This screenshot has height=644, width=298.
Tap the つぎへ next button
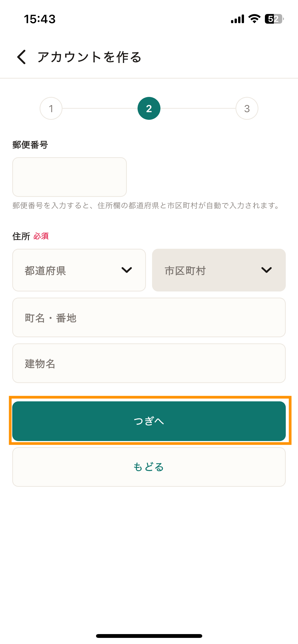pyautogui.click(x=149, y=421)
